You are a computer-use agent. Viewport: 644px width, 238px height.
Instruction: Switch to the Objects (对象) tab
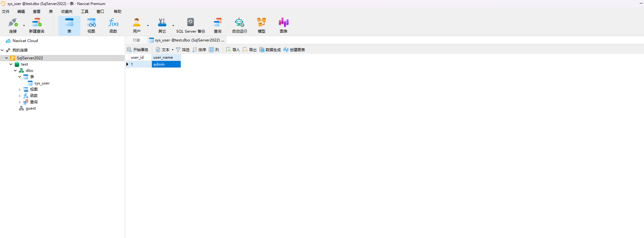(136, 40)
